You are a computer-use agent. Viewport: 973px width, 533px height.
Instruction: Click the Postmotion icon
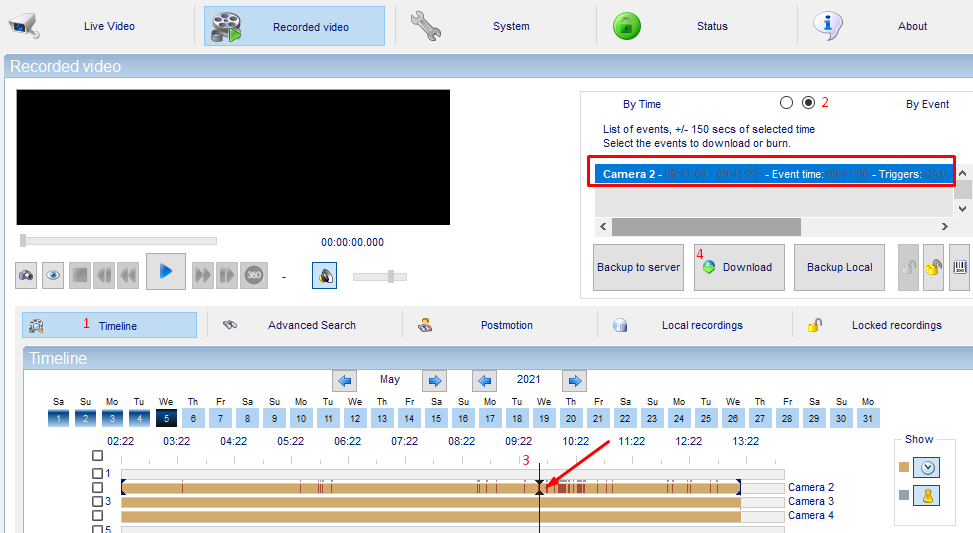coord(425,325)
